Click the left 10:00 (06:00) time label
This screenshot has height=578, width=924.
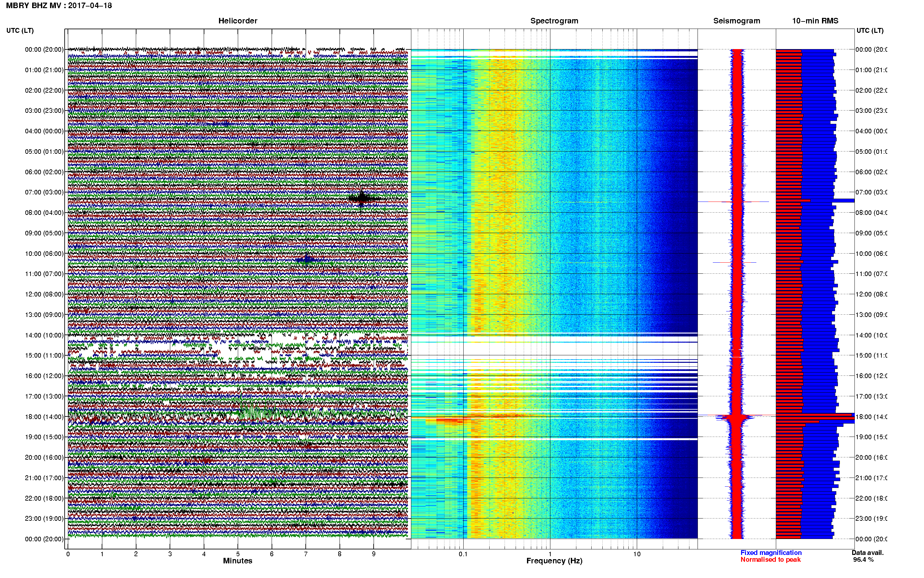(x=44, y=254)
